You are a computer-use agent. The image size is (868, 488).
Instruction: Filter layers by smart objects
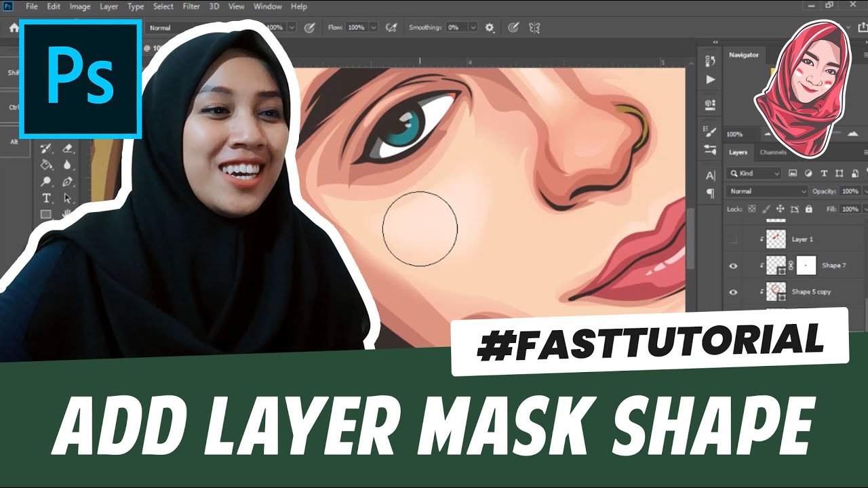(x=854, y=173)
